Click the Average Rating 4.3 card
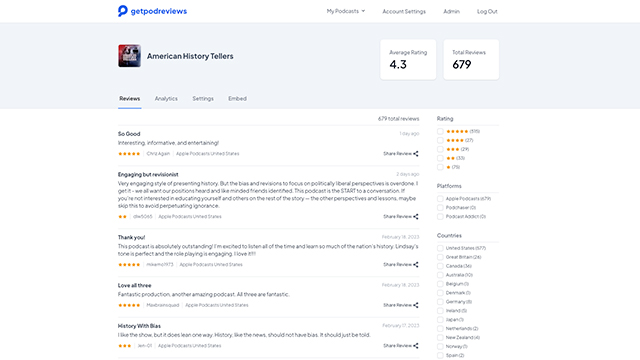 click(408, 60)
